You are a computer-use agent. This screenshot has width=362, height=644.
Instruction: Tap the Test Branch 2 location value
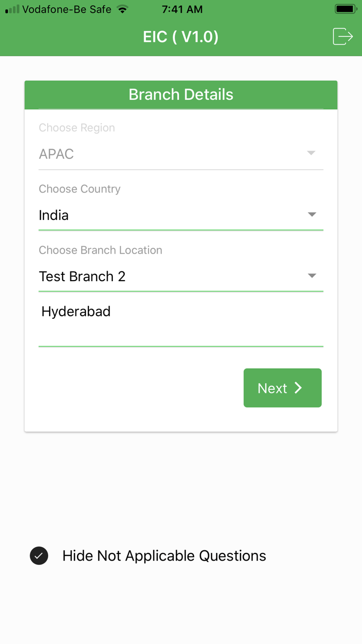(82, 276)
